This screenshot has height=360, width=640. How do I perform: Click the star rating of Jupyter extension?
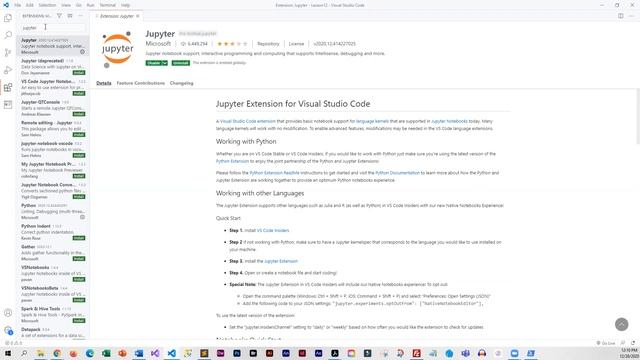click(x=232, y=44)
